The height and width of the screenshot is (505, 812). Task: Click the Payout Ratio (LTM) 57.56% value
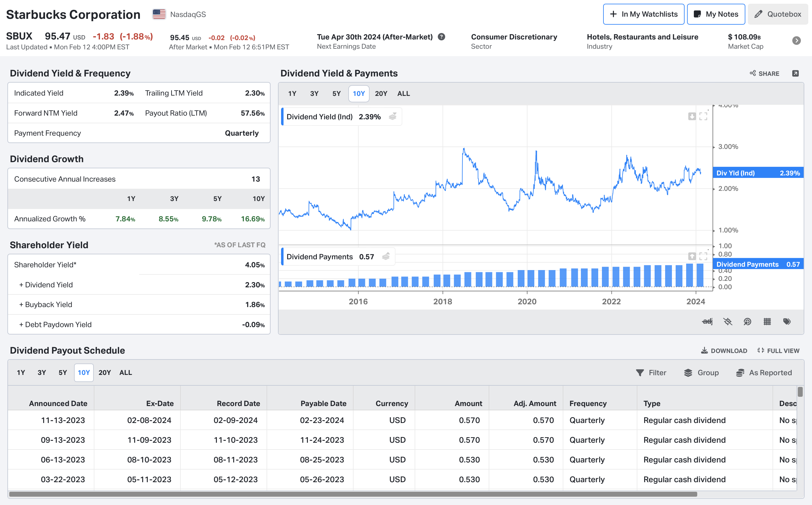[253, 113]
